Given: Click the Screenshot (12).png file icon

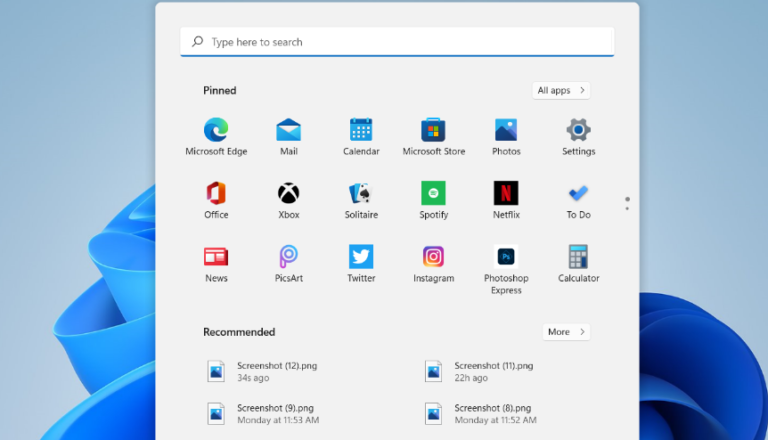Looking at the screenshot, I should (x=216, y=371).
